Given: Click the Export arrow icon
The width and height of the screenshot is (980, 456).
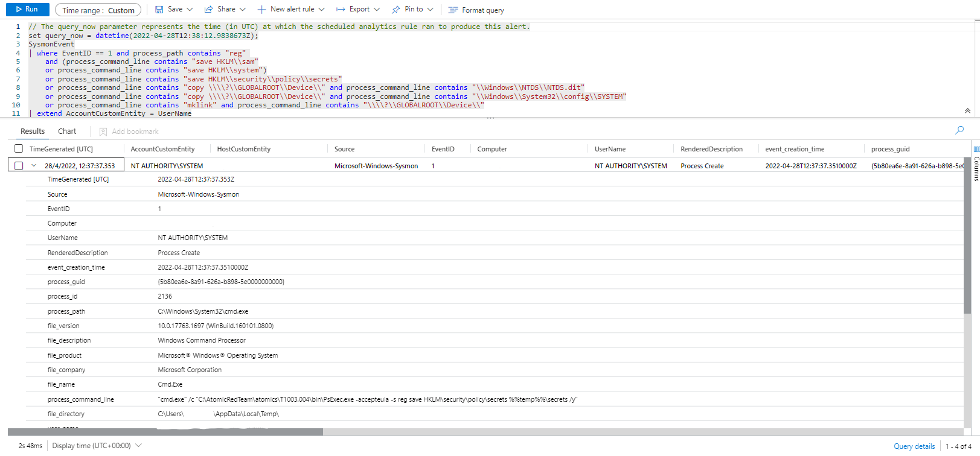Looking at the screenshot, I should [x=341, y=10].
